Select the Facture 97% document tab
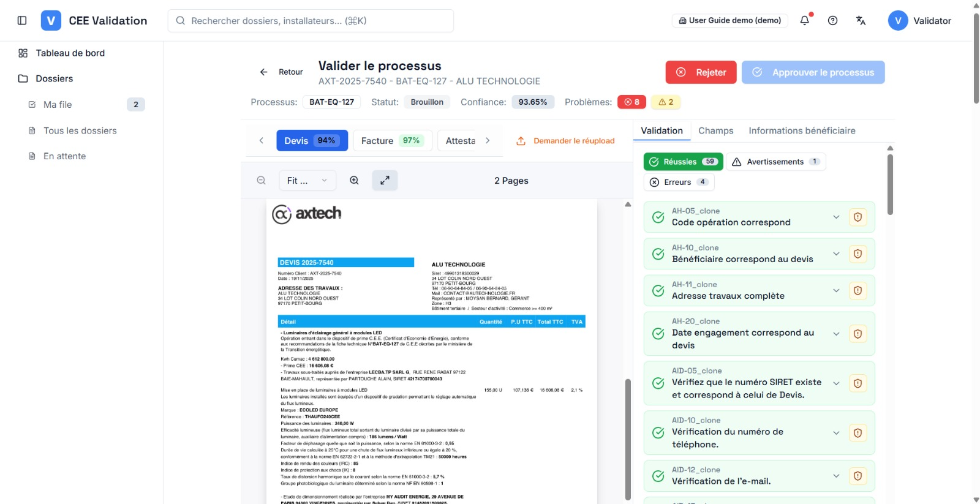 click(393, 140)
